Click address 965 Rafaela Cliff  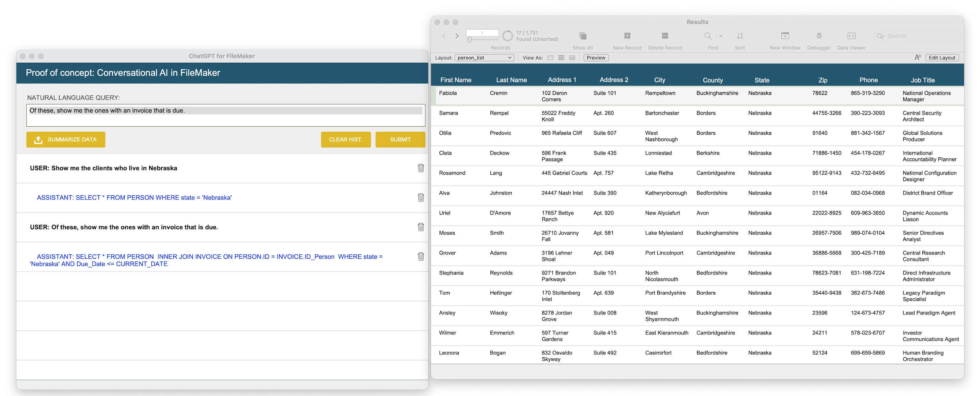[x=562, y=133]
